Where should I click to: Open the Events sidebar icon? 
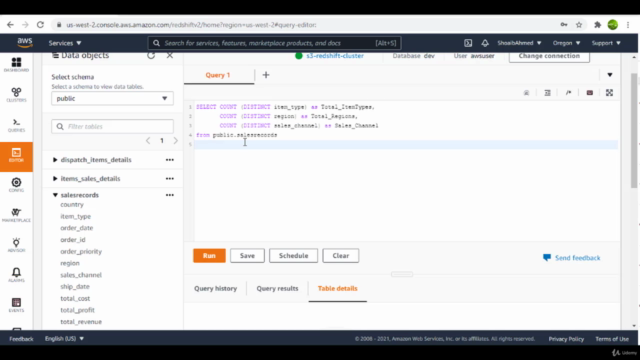(16, 305)
